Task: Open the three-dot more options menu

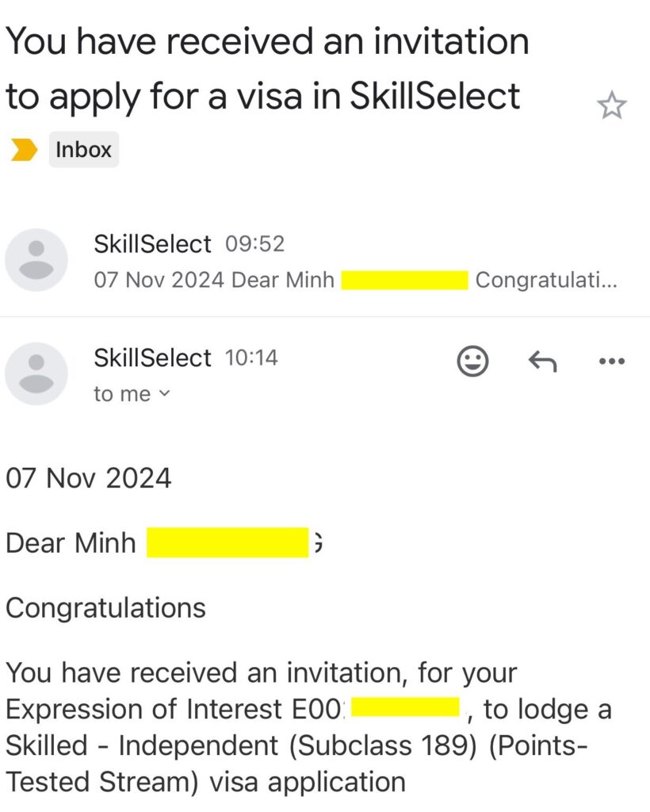Action: [610, 362]
